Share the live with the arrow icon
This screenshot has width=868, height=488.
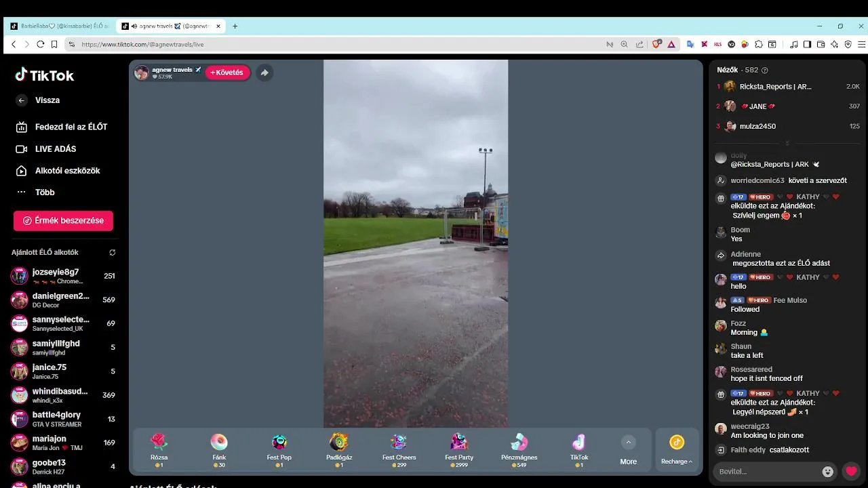point(264,73)
